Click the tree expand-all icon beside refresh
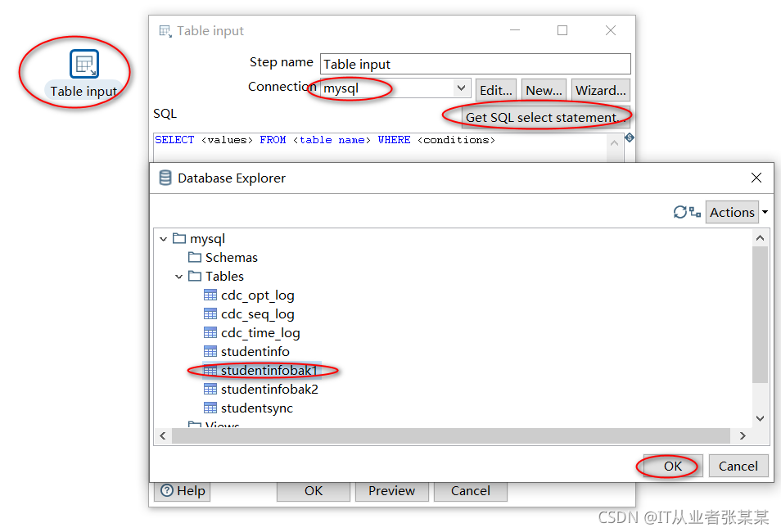The height and width of the screenshot is (532, 781). pos(695,212)
